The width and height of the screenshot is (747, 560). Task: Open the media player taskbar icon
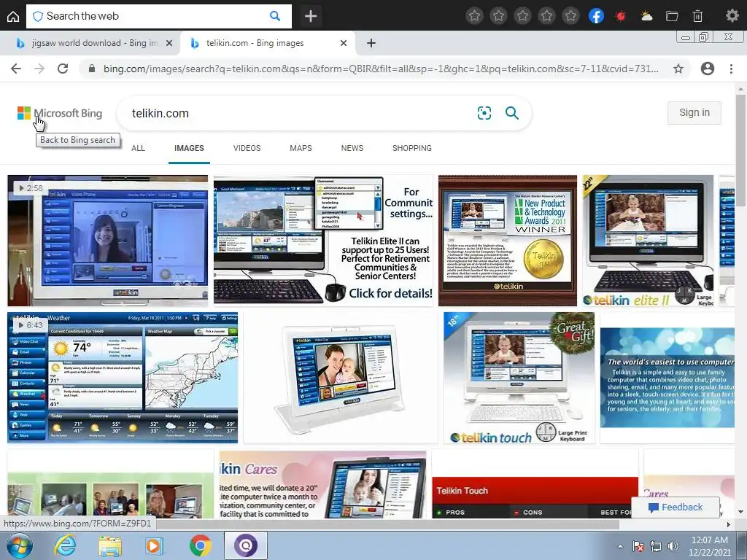coord(154,545)
